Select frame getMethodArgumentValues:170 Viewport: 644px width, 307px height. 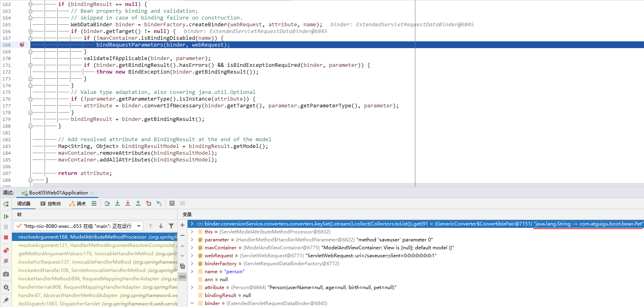pos(95,254)
